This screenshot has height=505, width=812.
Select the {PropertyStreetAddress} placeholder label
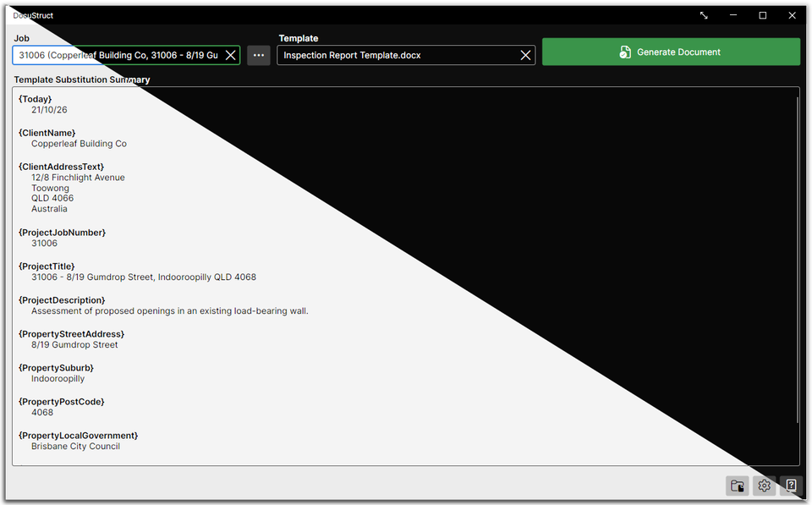pos(71,334)
